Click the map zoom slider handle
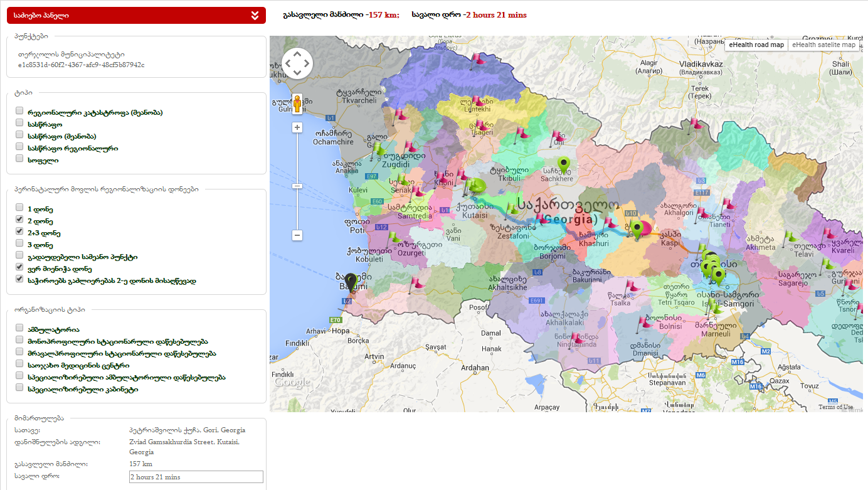 coord(297,186)
